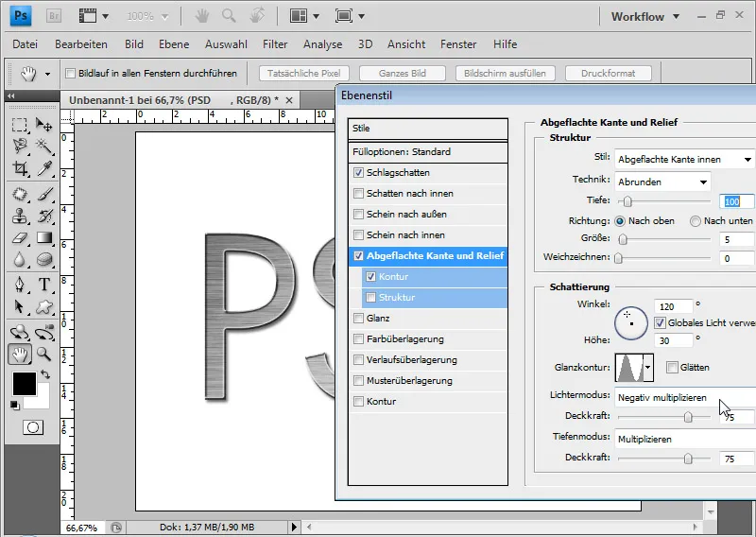The image size is (756, 537).
Task: Select the Type tool
Action: 43,285
